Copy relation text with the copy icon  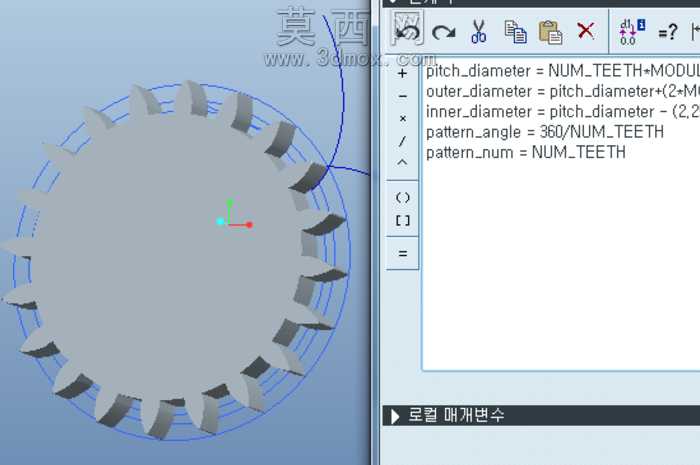515,32
